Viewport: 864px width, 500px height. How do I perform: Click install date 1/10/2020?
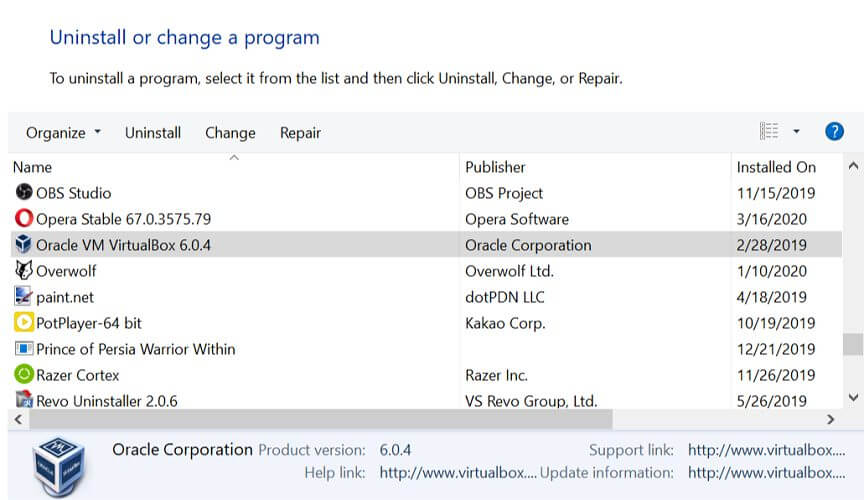point(771,271)
